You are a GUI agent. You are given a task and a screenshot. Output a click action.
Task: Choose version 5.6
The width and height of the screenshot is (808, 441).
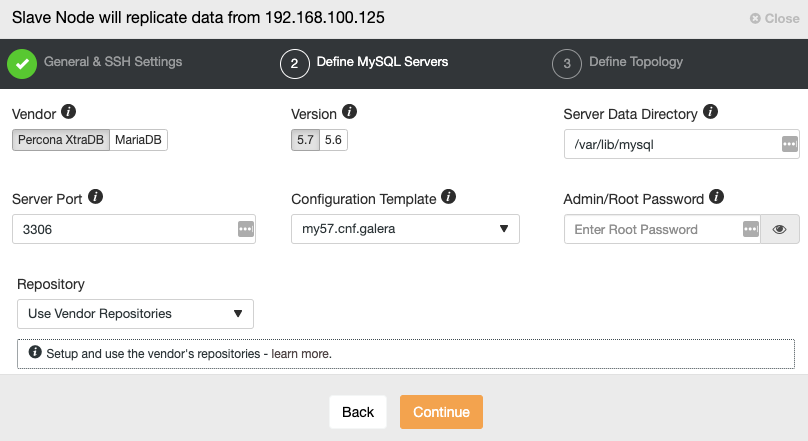point(333,140)
